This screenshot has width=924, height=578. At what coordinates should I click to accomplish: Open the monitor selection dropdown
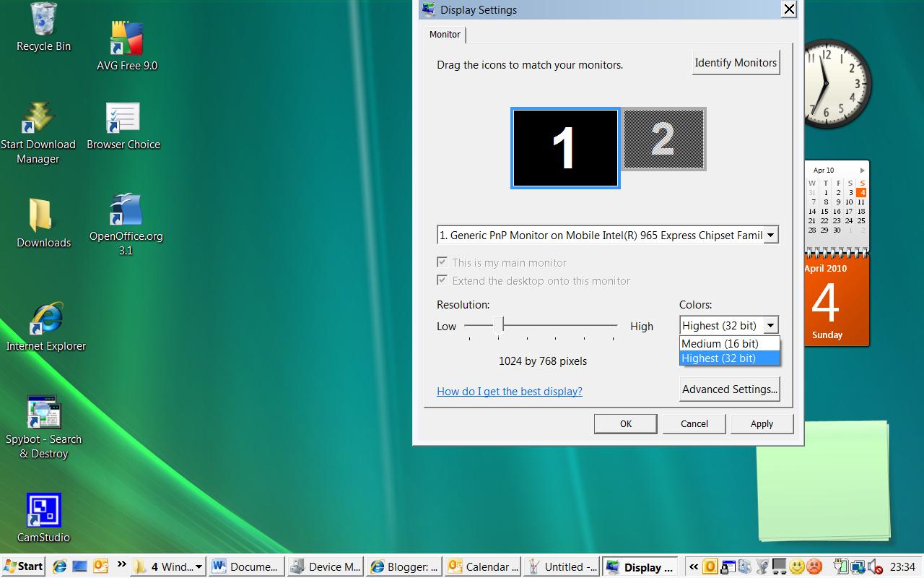point(770,234)
